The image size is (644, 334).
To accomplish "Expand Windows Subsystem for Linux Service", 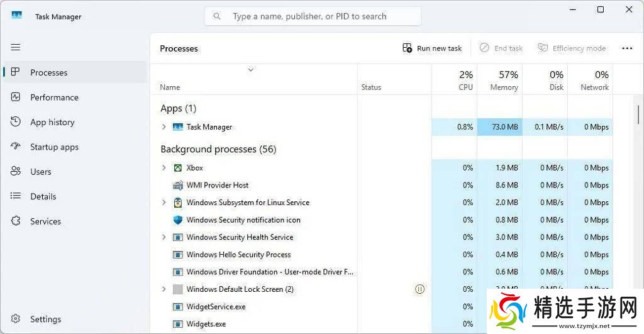I will pos(164,203).
